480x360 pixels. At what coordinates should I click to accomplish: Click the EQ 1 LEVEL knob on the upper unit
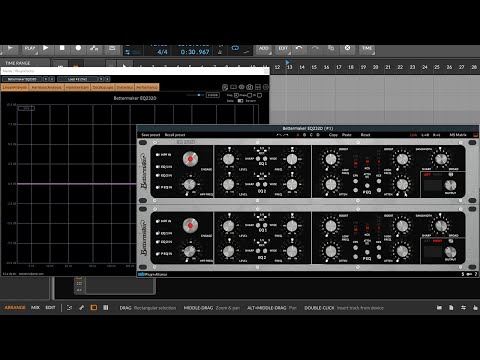pos(228,159)
